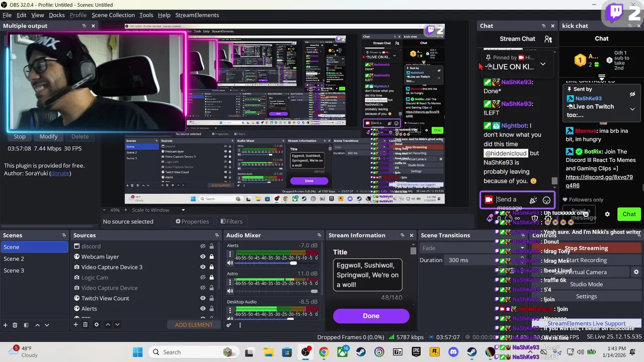Image resolution: width=644 pixels, height=362 pixels.
Task: Click the Stop Streaming button
Action: pos(586,248)
